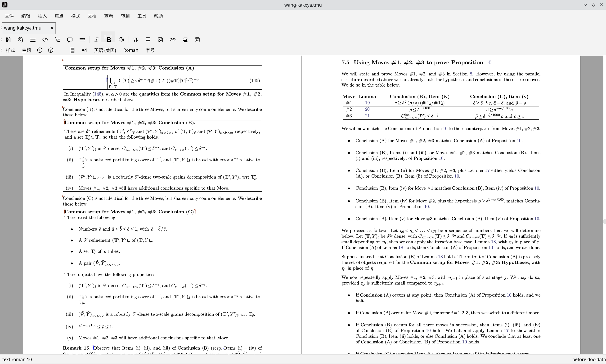Click the terminal session icon
The width and height of the screenshot is (606, 364).
click(197, 40)
